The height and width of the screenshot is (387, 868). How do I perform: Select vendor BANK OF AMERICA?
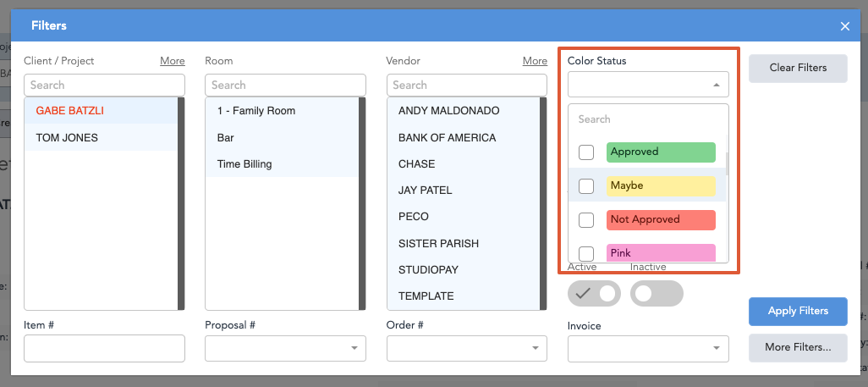coord(464,137)
